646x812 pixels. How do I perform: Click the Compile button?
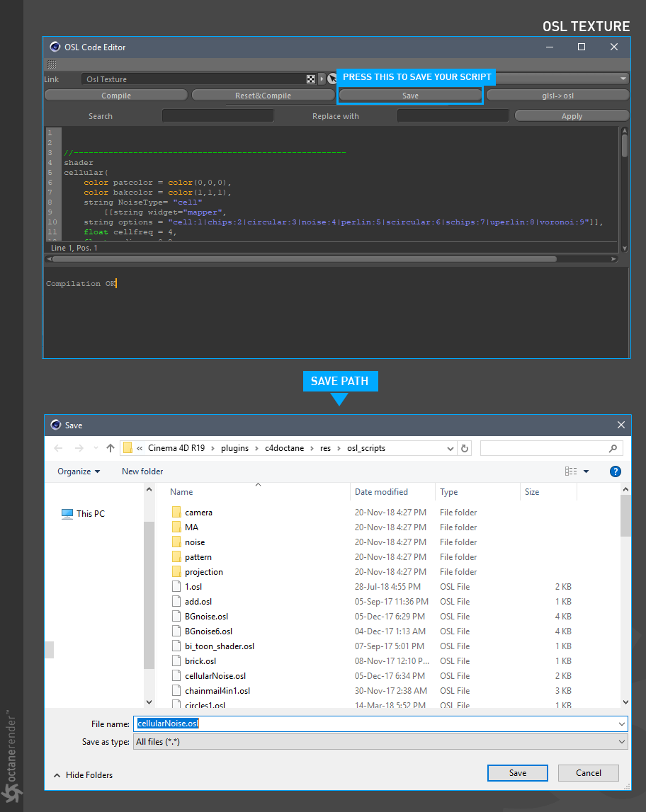coord(116,96)
